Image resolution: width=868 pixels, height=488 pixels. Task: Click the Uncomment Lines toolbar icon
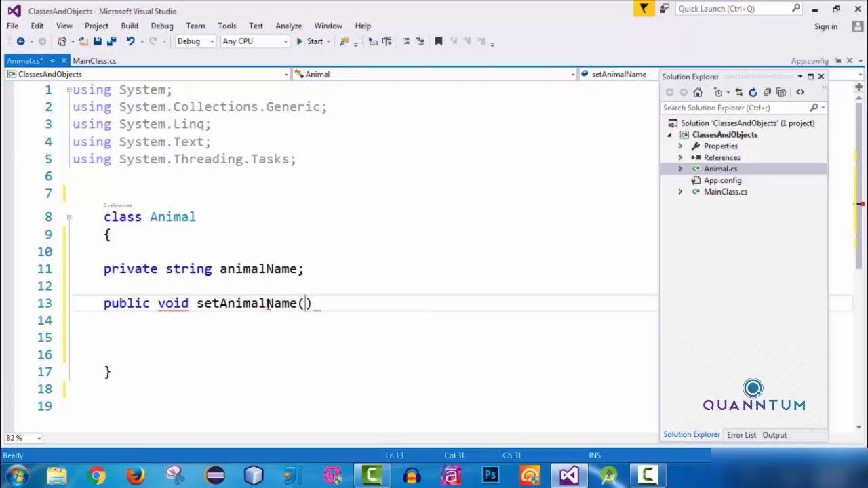pyautogui.click(x=420, y=41)
